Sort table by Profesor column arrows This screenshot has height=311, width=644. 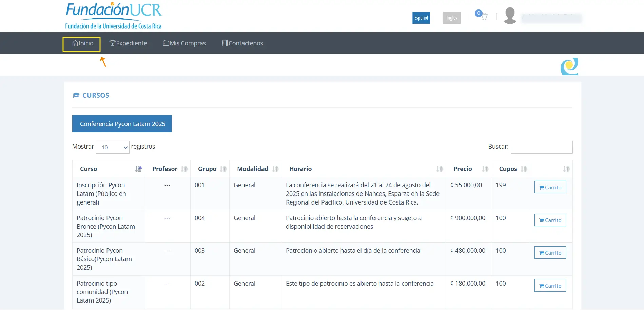[184, 169]
